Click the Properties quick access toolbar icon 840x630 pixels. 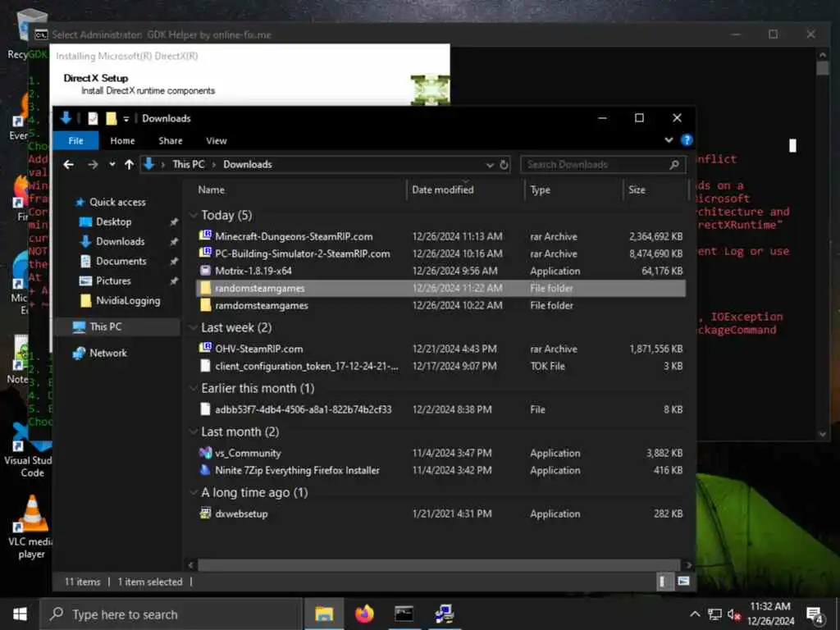pos(93,118)
